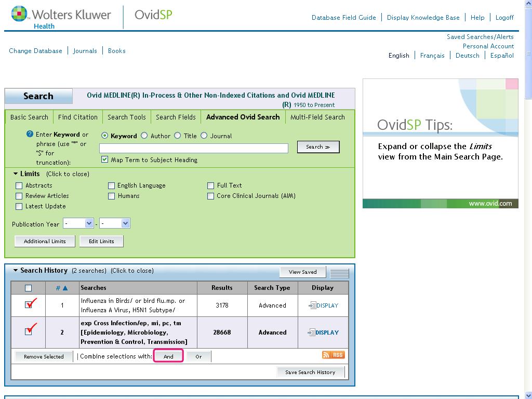Select the Journal radio button
The width and height of the screenshot is (532, 399).
pyautogui.click(x=204, y=136)
